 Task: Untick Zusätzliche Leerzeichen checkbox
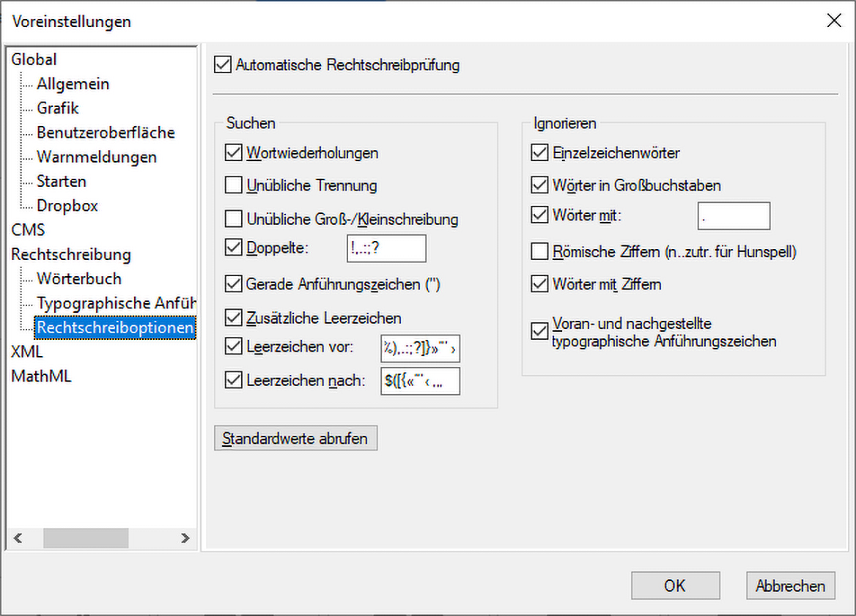coord(234,318)
